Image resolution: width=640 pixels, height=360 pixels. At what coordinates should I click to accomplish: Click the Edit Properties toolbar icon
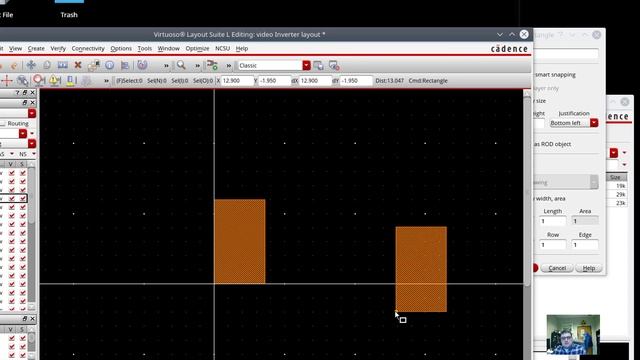point(93,65)
